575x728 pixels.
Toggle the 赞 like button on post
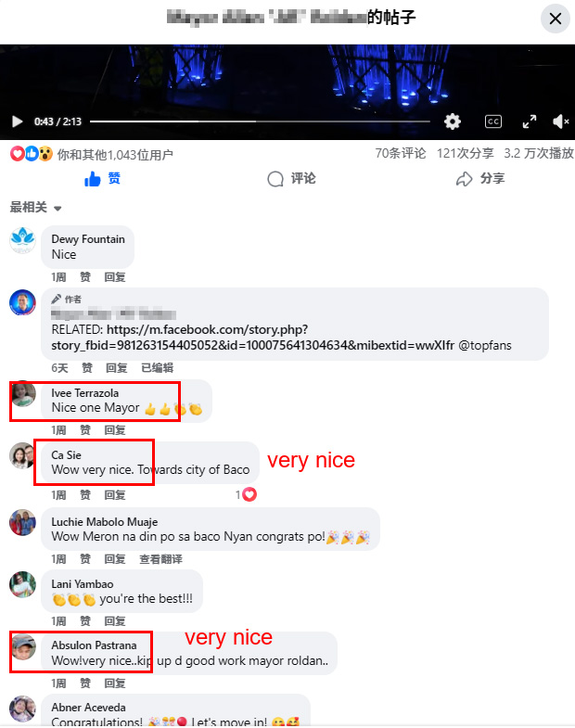click(x=103, y=179)
